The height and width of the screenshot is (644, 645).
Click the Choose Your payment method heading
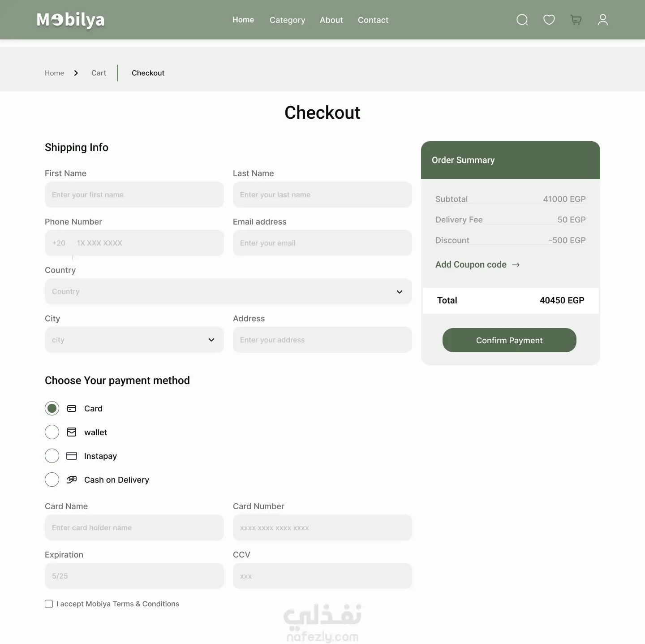pyautogui.click(x=117, y=380)
